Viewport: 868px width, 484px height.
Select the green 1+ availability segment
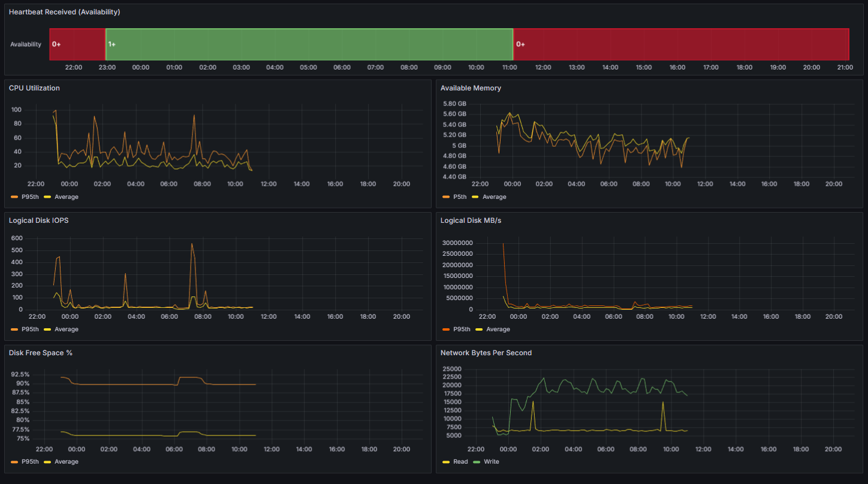[309, 44]
